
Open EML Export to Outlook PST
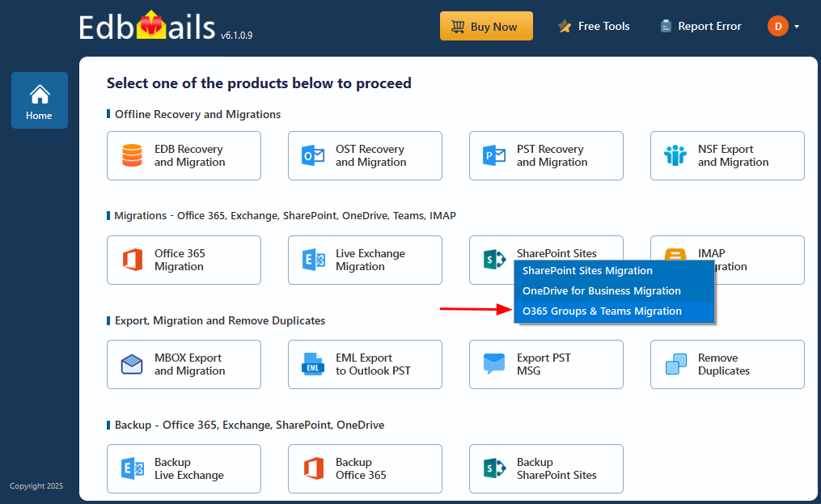point(365,364)
